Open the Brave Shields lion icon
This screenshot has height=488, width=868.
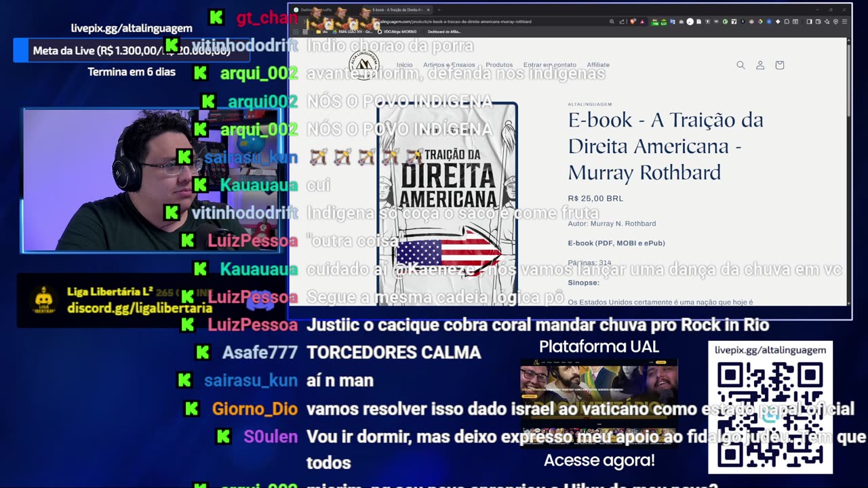click(633, 22)
